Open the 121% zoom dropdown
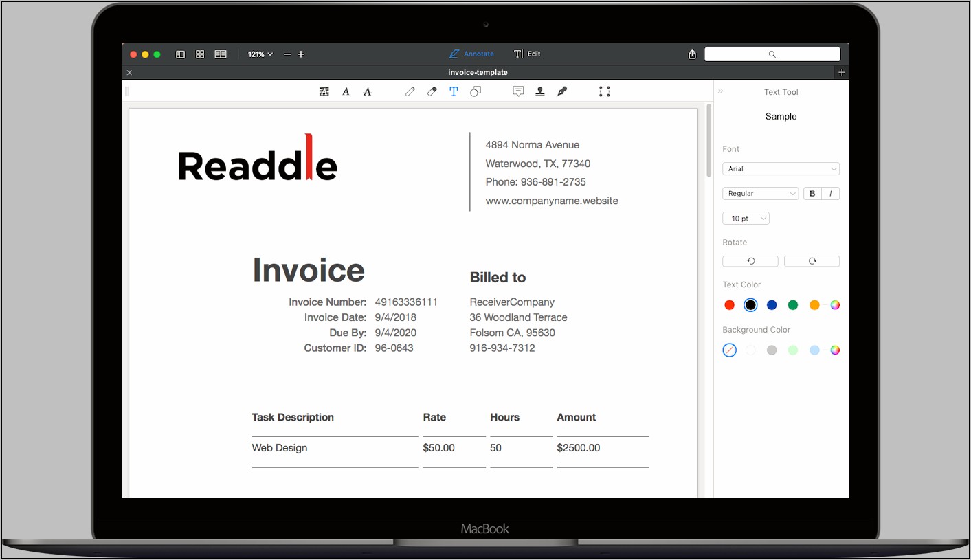971x560 pixels. pos(260,54)
